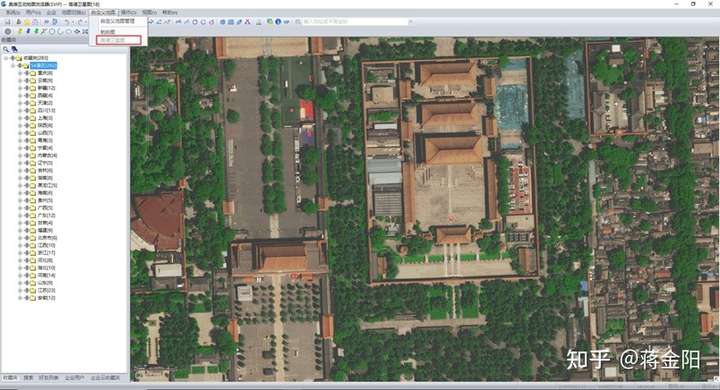Click the save disk icon in toolbar
The width and height of the screenshot is (720, 390).
(8, 22)
